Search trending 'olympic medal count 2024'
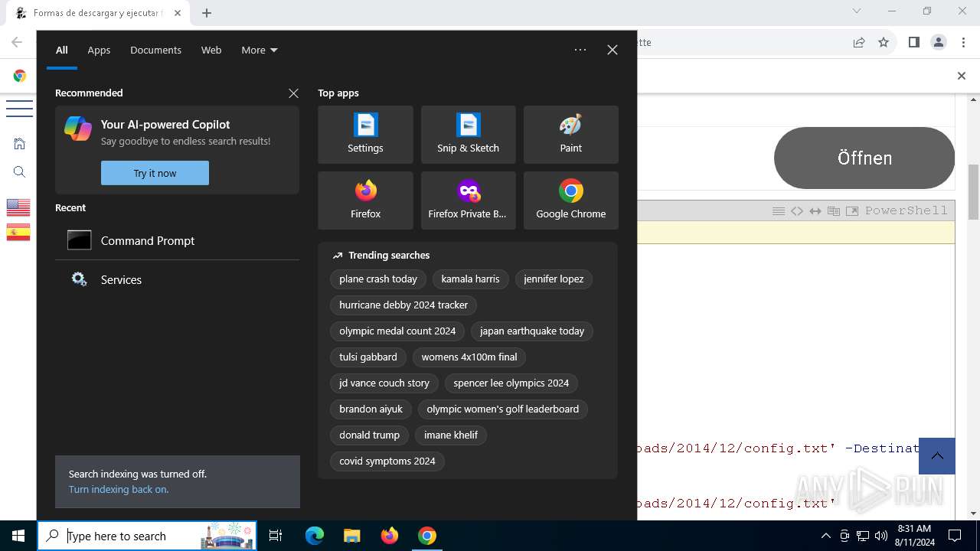Screen dimensions: 980x551 [x=397, y=331]
